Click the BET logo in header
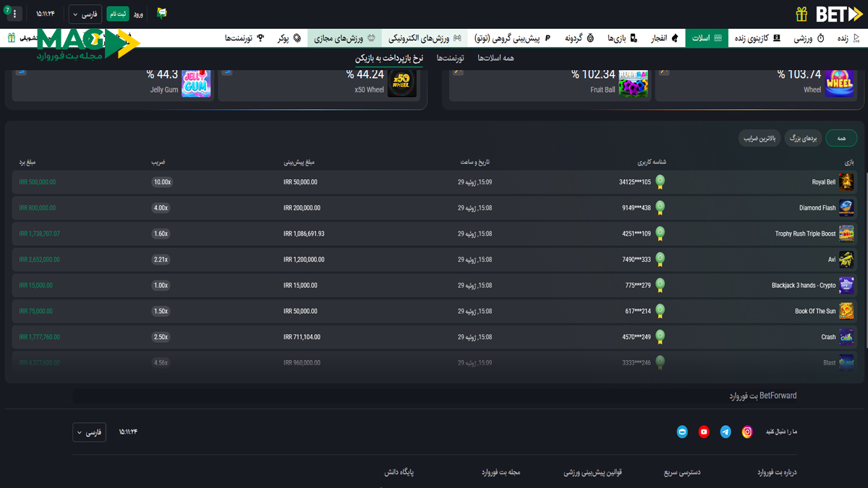868x488 pixels. [839, 14]
